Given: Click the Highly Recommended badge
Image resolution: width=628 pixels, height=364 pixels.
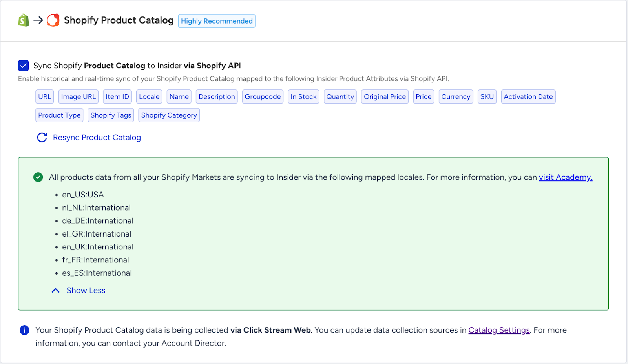Looking at the screenshot, I should pos(217,21).
